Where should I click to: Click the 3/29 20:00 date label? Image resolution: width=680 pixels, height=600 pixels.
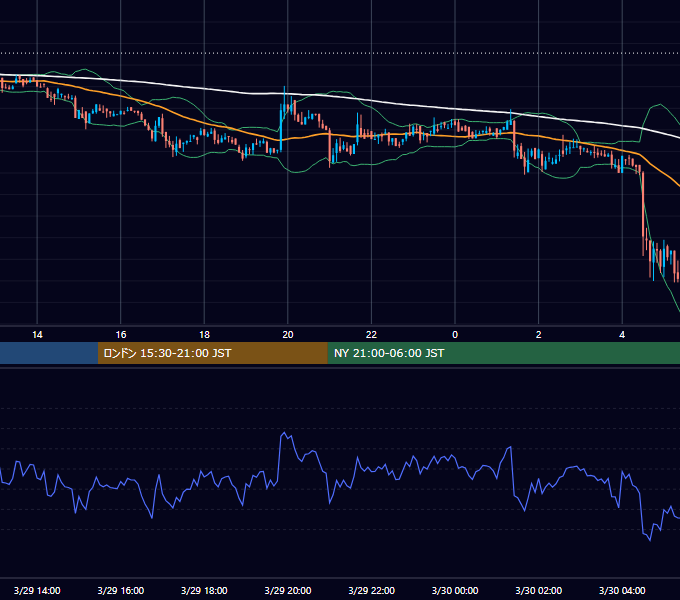coord(288,590)
